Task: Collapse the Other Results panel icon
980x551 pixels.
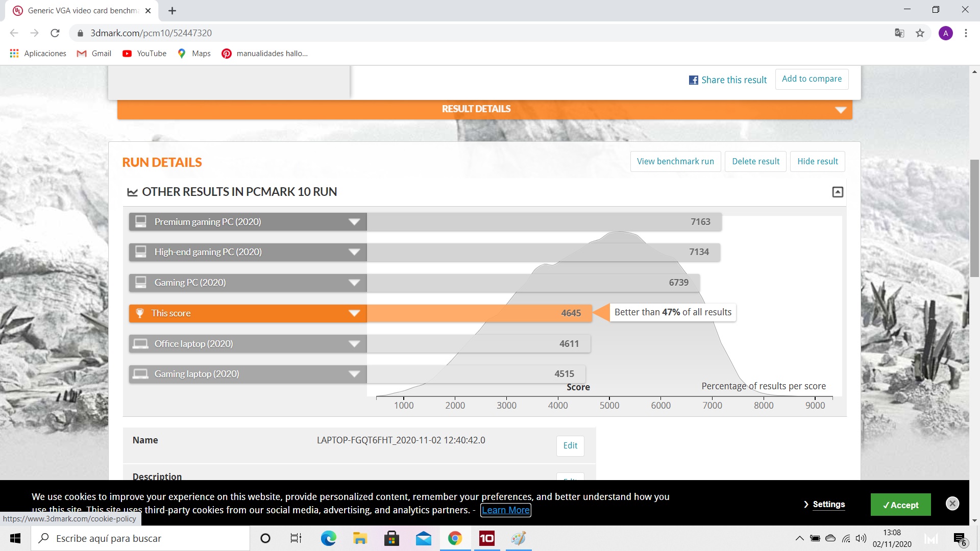Action: [838, 192]
